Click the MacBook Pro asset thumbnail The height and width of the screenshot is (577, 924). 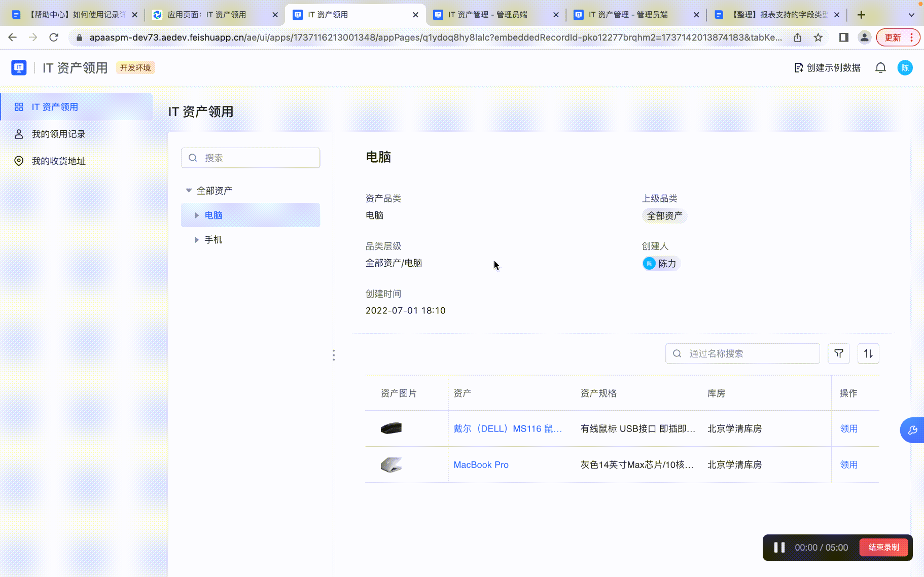[x=391, y=464]
